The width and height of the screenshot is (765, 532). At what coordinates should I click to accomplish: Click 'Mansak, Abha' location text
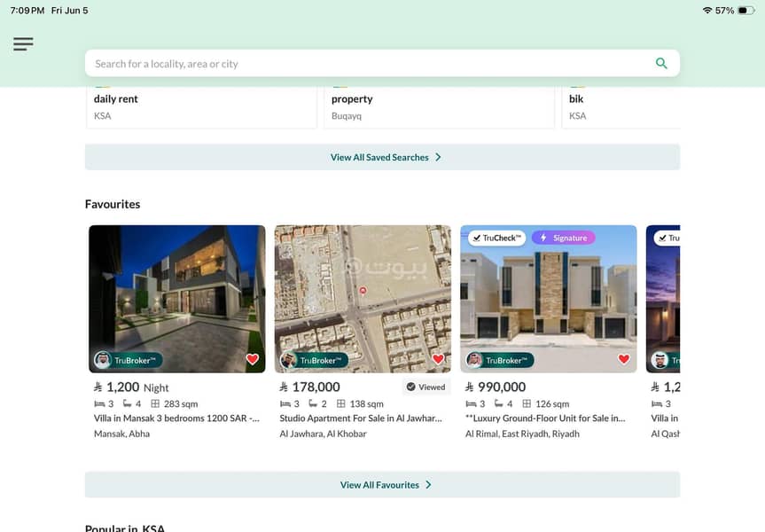tap(122, 434)
